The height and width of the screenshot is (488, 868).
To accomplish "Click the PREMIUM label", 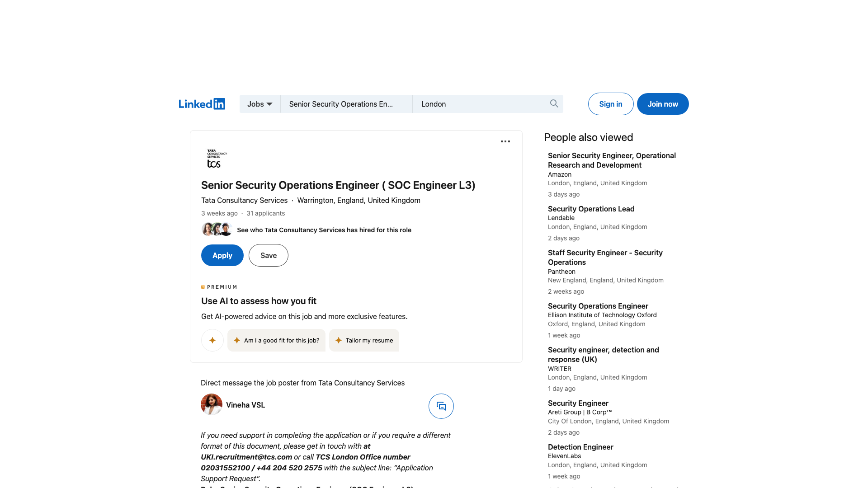I will point(219,287).
